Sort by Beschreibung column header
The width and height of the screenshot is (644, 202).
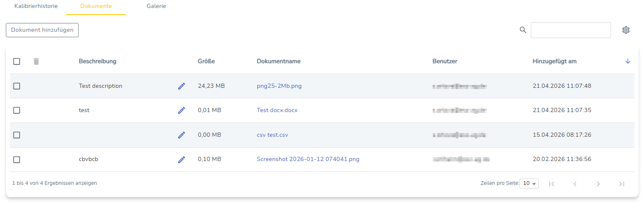[98, 61]
